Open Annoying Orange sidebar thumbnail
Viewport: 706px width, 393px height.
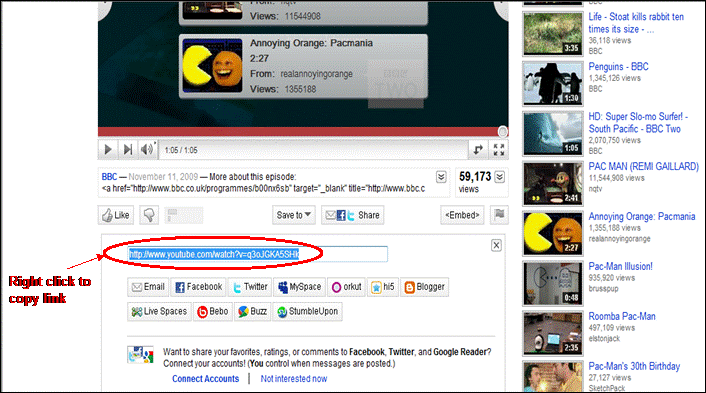pyautogui.click(x=553, y=234)
